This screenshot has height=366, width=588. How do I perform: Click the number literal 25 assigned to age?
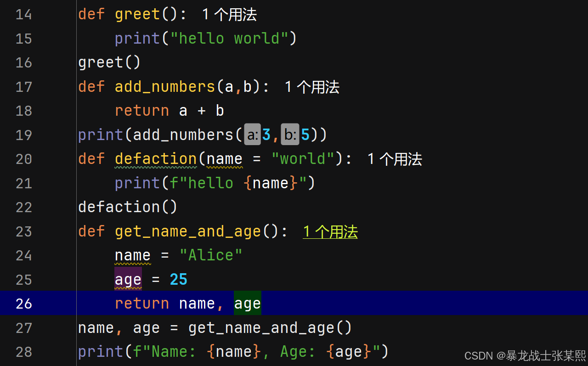[178, 279]
